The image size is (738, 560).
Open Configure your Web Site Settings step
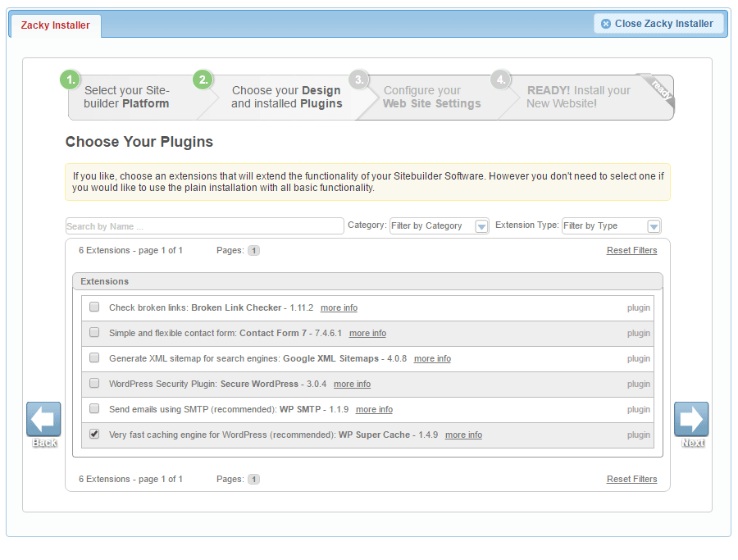pyautogui.click(x=431, y=97)
